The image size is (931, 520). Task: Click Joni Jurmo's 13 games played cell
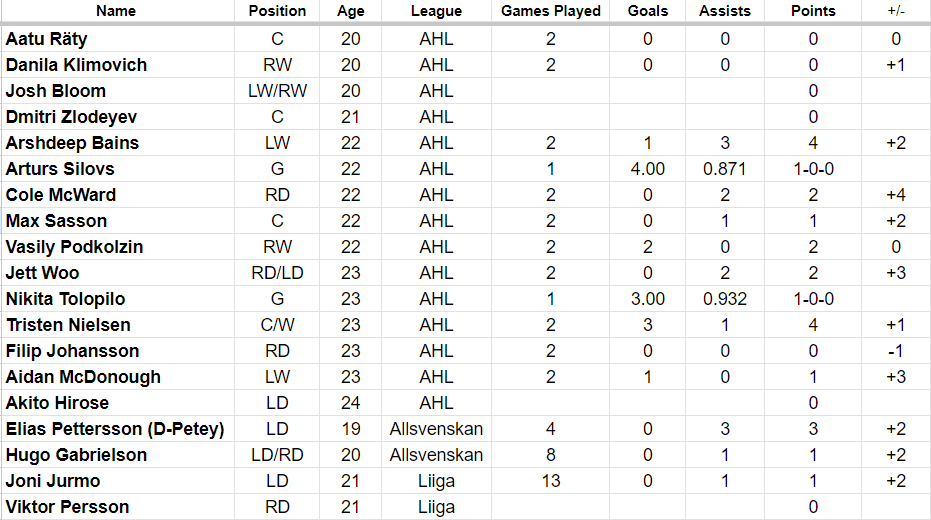[x=551, y=481]
